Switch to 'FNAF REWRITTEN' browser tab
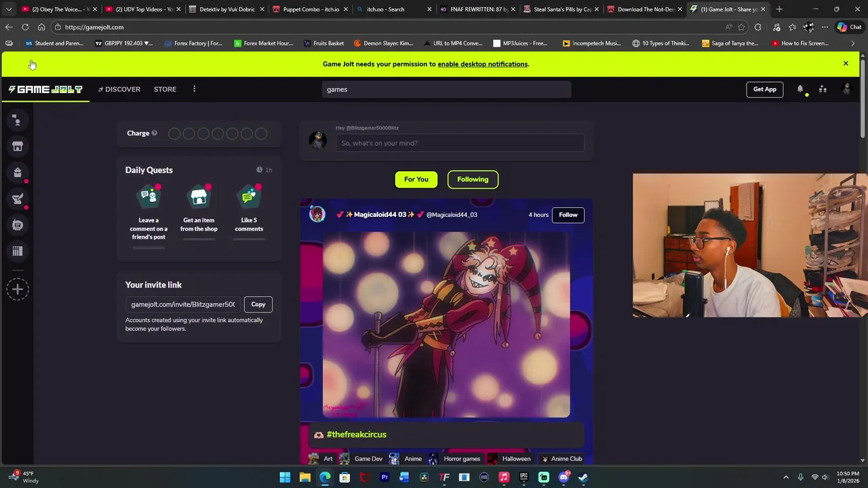Image resolution: width=868 pixels, height=488 pixels. tap(478, 9)
